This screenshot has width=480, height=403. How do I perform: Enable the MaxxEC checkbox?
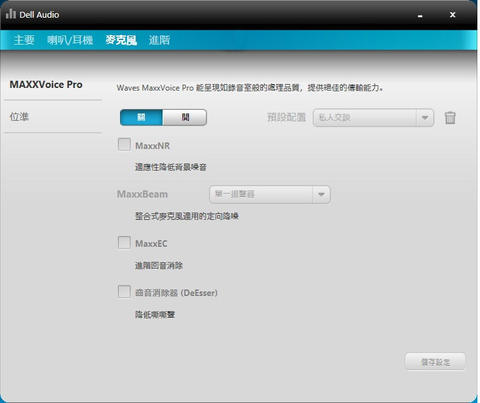tap(124, 242)
